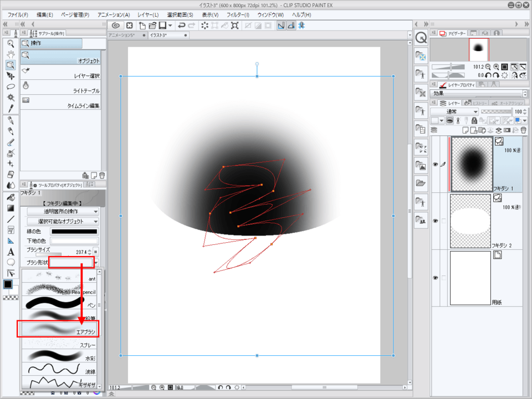
Task: Open the 選択可能なオブジェクト dropdown
Action: [x=63, y=222]
